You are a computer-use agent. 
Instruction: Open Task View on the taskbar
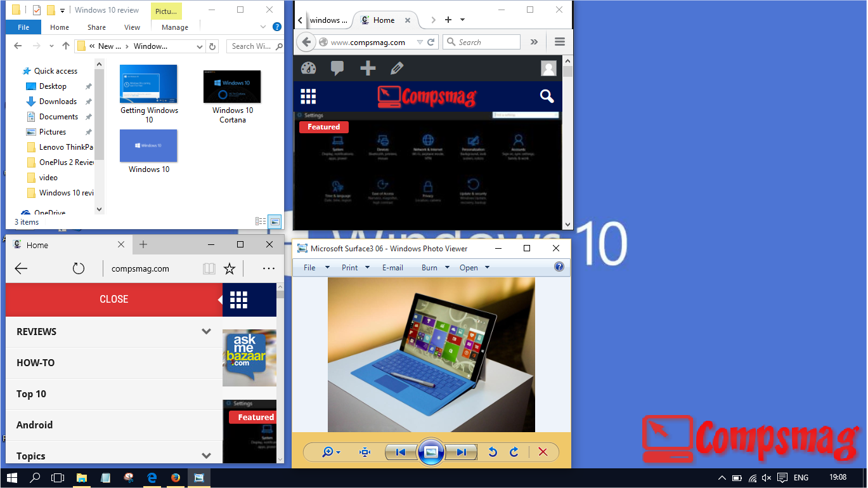pyautogui.click(x=58, y=477)
